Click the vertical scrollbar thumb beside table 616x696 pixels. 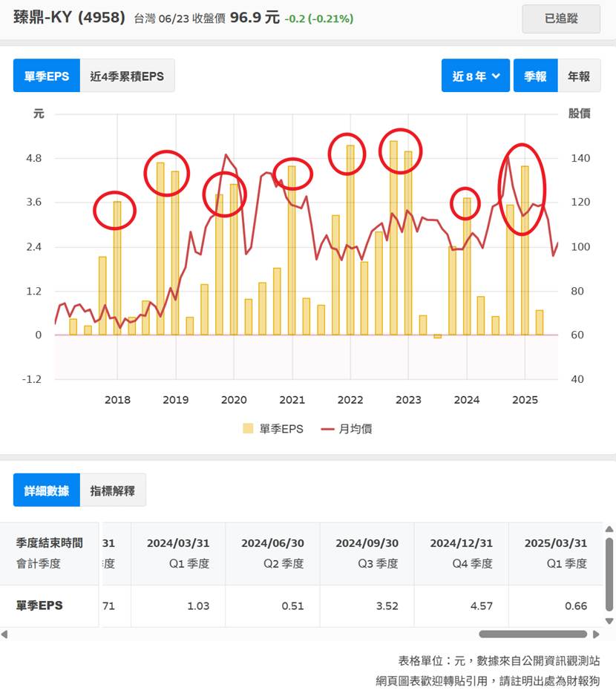609,574
